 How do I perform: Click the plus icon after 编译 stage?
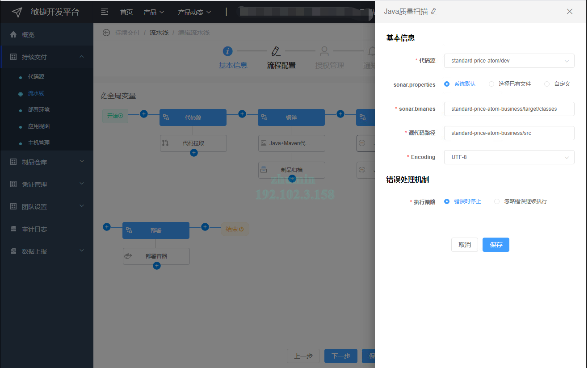pyautogui.click(x=340, y=114)
